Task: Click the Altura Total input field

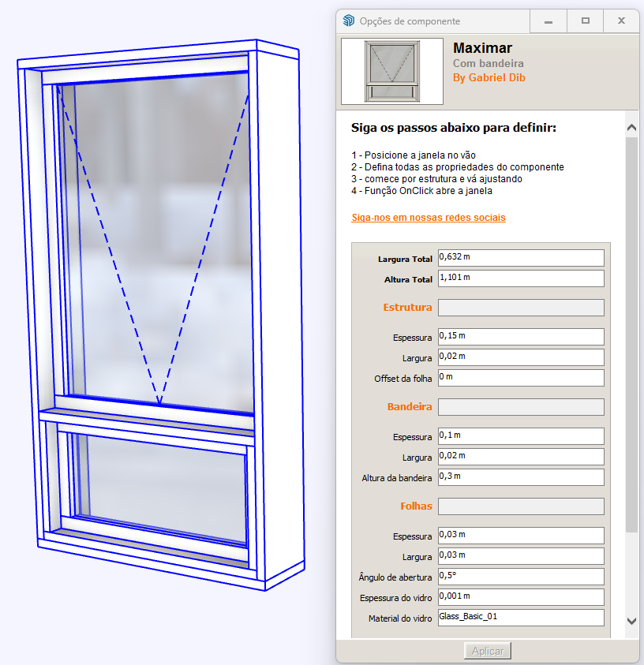Action: (520, 278)
